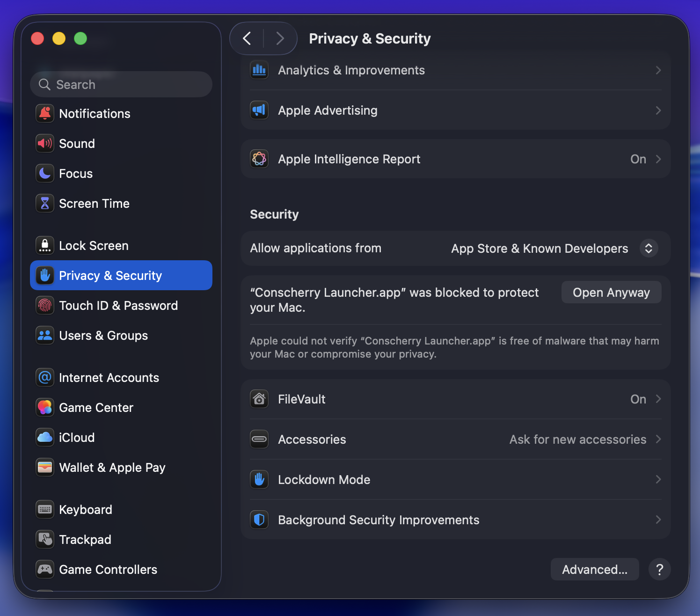
Task: Click the "Security" section heading
Action: point(274,214)
